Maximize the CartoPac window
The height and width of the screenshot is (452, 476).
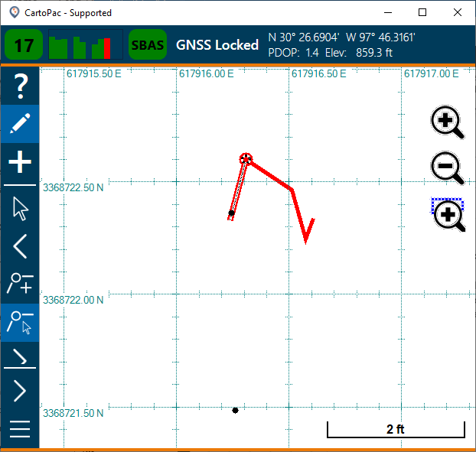pyautogui.click(x=422, y=13)
